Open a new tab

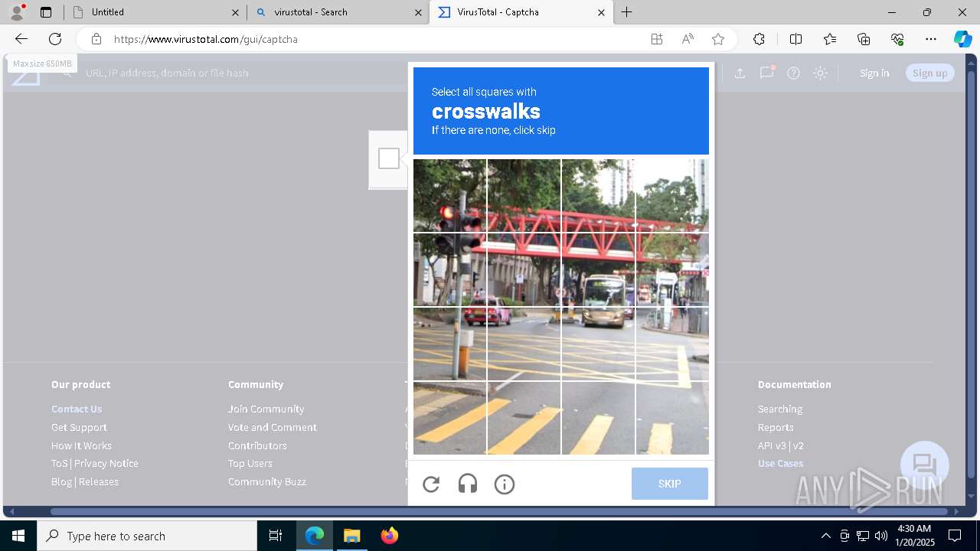[x=627, y=12]
